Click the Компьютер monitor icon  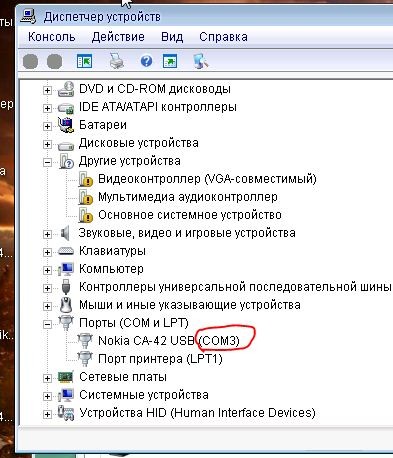[x=66, y=269]
